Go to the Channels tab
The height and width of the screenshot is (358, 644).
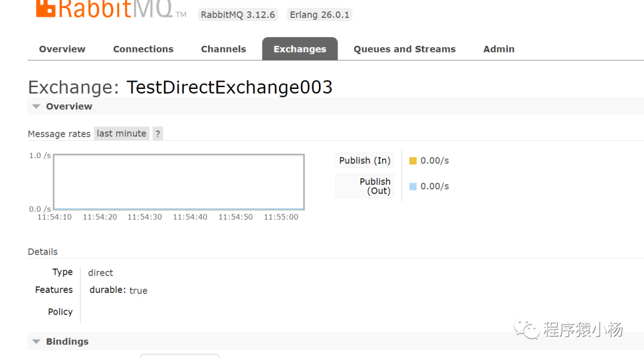point(224,49)
